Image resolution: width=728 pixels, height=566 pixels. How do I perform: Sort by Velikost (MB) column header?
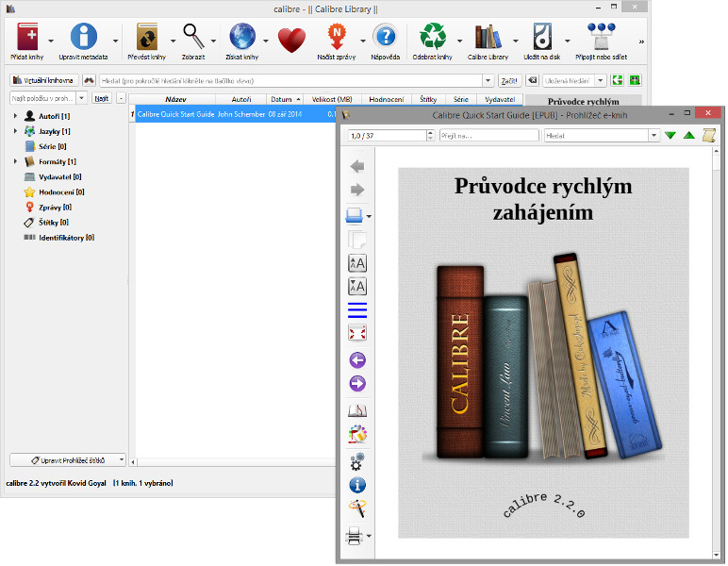(x=332, y=99)
